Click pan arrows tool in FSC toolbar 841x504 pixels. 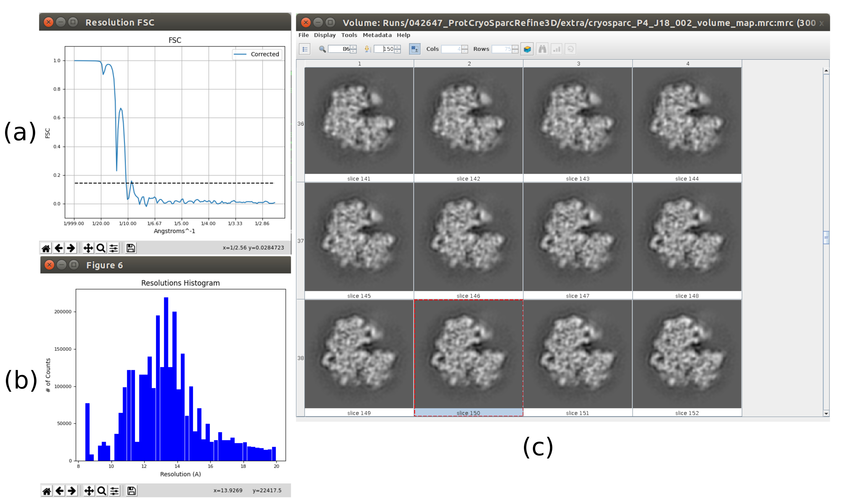coord(88,248)
